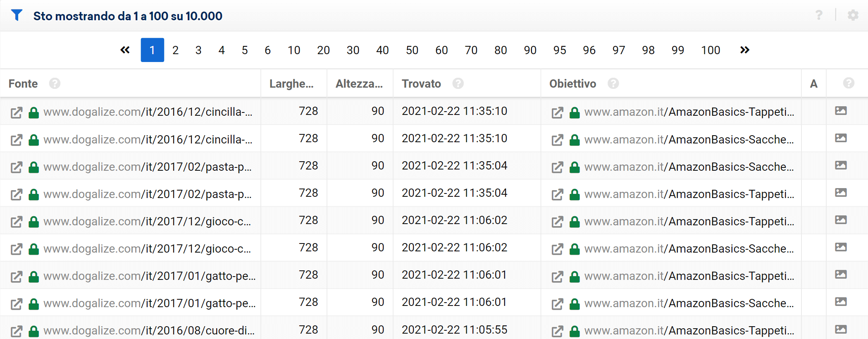The width and height of the screenshot is (868, 339).
Task: Show help tooltip for Fonte column
Action: pos(55,84)
